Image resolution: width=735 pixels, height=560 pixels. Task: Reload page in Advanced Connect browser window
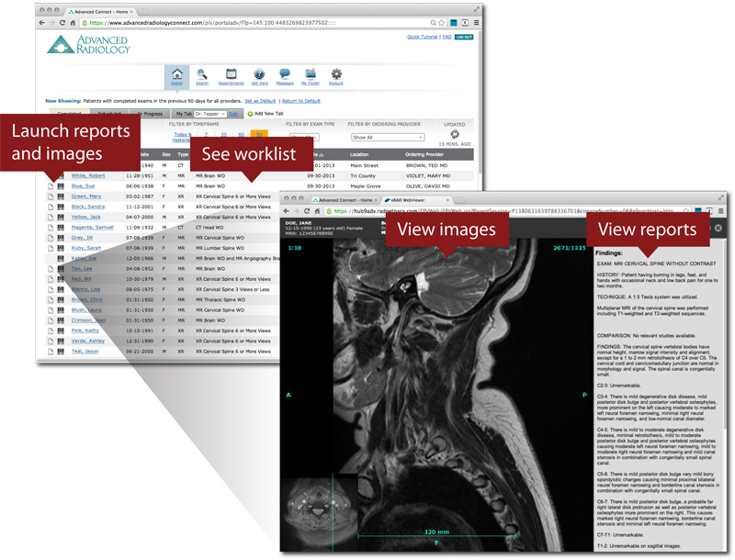62,22
